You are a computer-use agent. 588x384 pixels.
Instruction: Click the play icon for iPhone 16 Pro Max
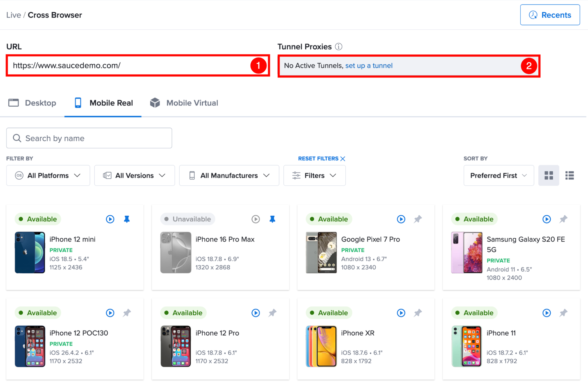pos(256,219)
